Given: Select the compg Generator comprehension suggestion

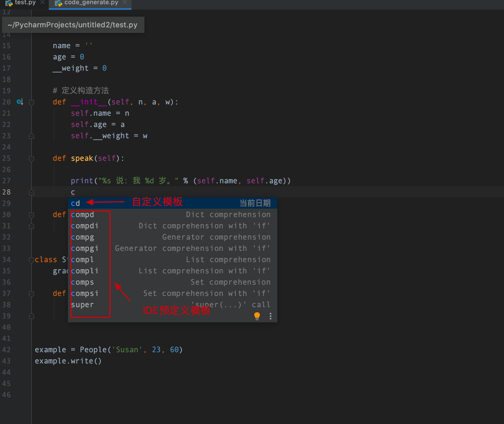Looking at the screenshot, I should 173,237.
